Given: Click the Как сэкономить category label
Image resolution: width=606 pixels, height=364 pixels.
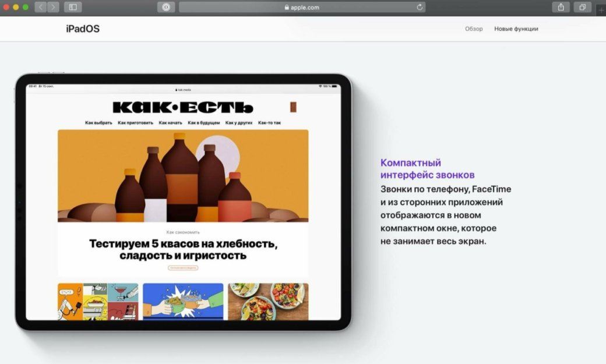Looking at the screenshot, I should click(183, 232).
